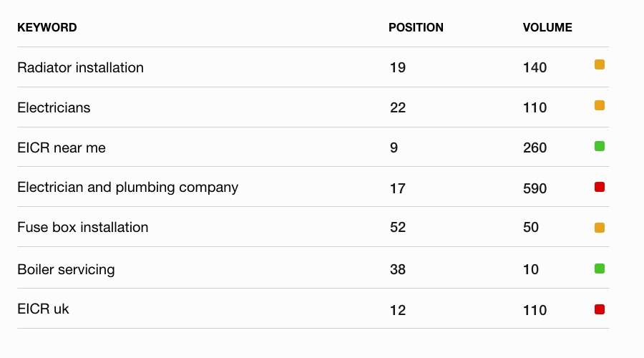Select the Radiator installation keyword
Image resolution: width=644 pixels, height=358 pixels.
pos(80,67)
